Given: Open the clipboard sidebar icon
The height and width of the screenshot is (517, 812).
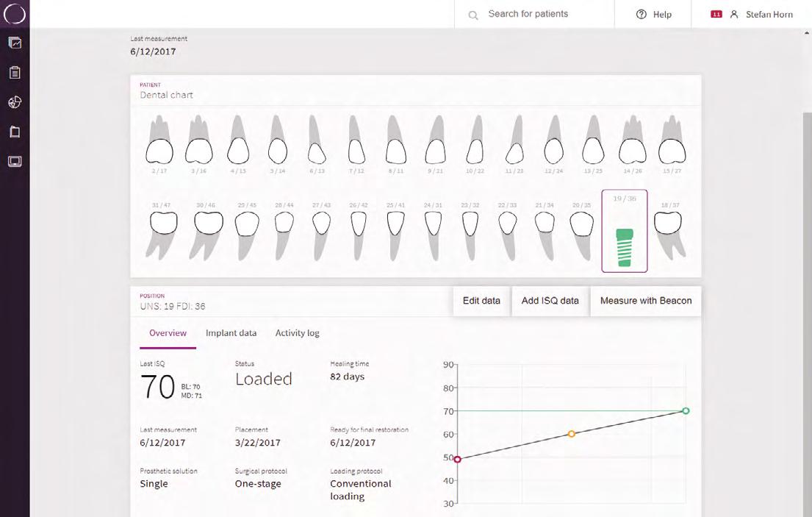Looking at the screenshot, I should click(x=15, y=73).
